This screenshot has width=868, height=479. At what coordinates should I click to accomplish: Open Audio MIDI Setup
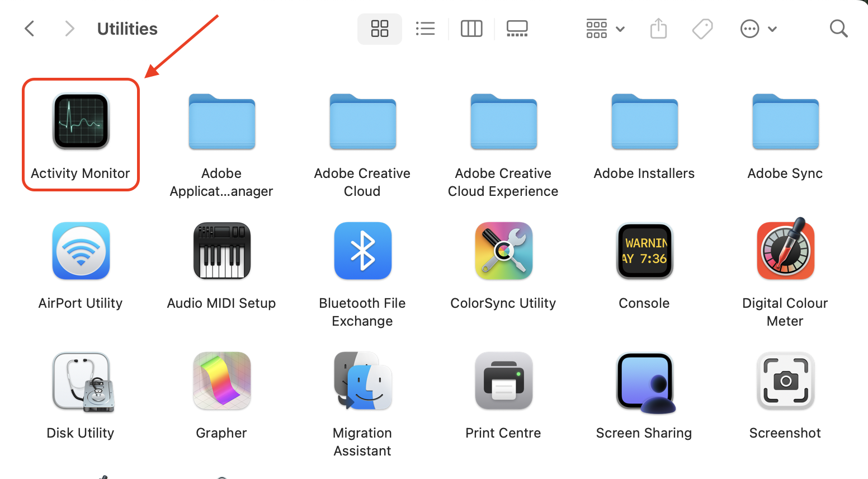click(x=221, y=251)
